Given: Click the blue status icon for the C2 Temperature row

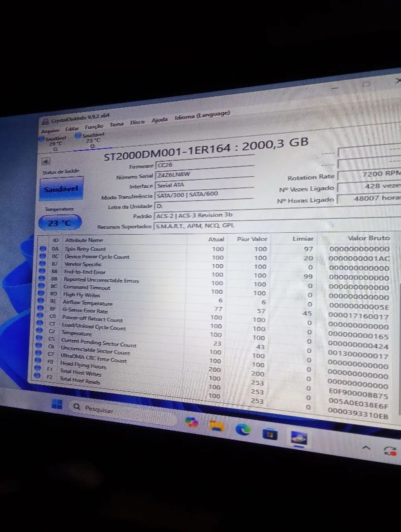Looking at the screenshot, I should point(39,330).
